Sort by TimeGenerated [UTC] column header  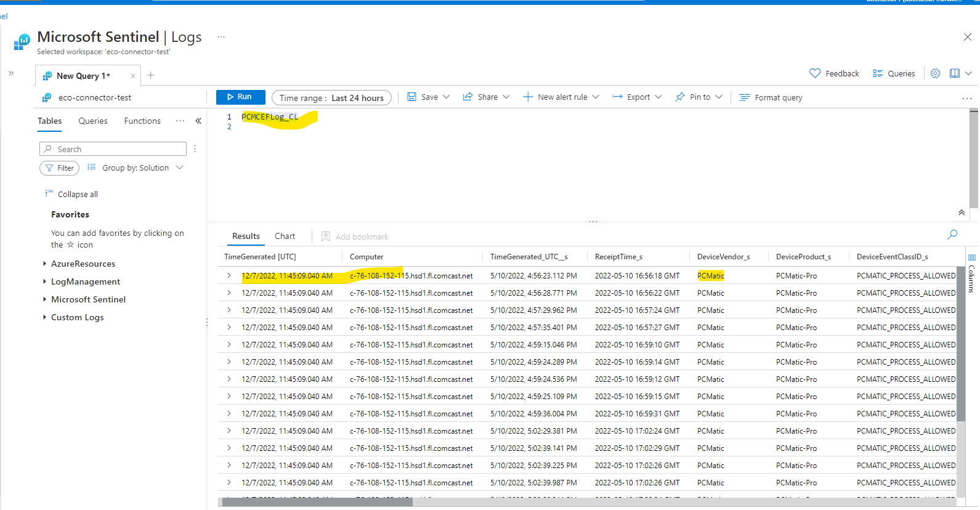click(x=260, y=257)
